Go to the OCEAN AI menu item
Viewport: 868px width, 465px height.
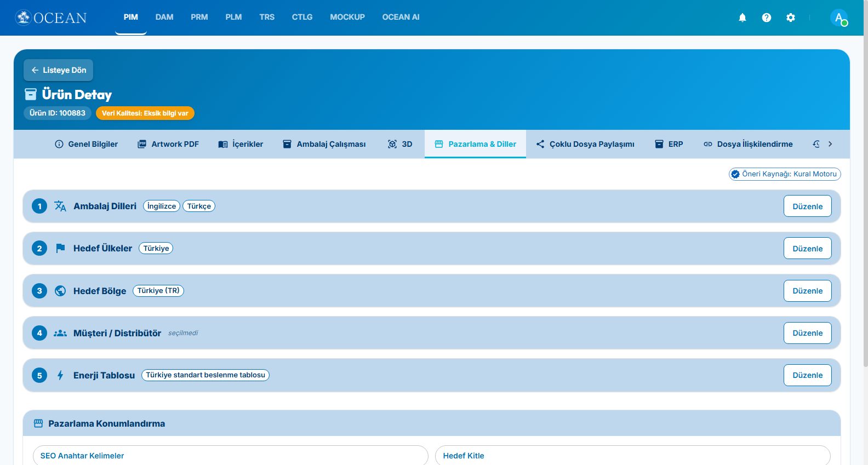[x=401, y=17]
